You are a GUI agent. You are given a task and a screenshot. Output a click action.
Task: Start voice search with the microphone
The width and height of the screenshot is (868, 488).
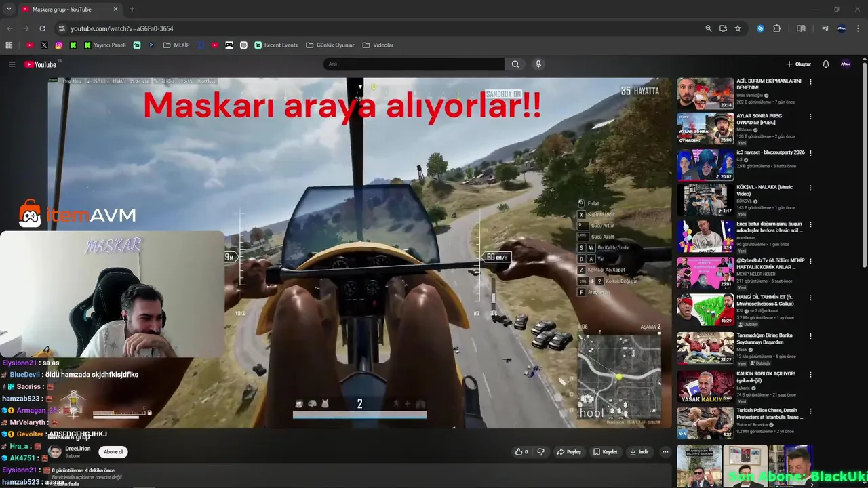point(538,64)
